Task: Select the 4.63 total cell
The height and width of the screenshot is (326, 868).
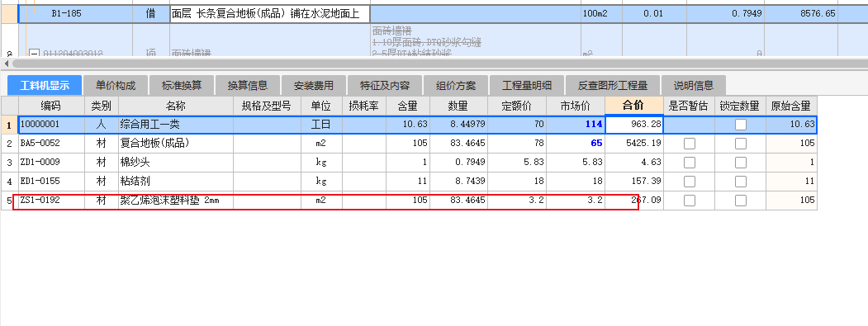Action: (x=634, y=162)
